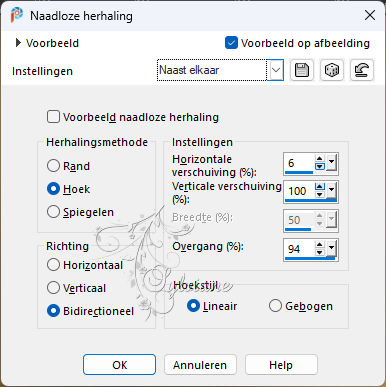Expand the Voorbeeld disclosure triangle

18,43
